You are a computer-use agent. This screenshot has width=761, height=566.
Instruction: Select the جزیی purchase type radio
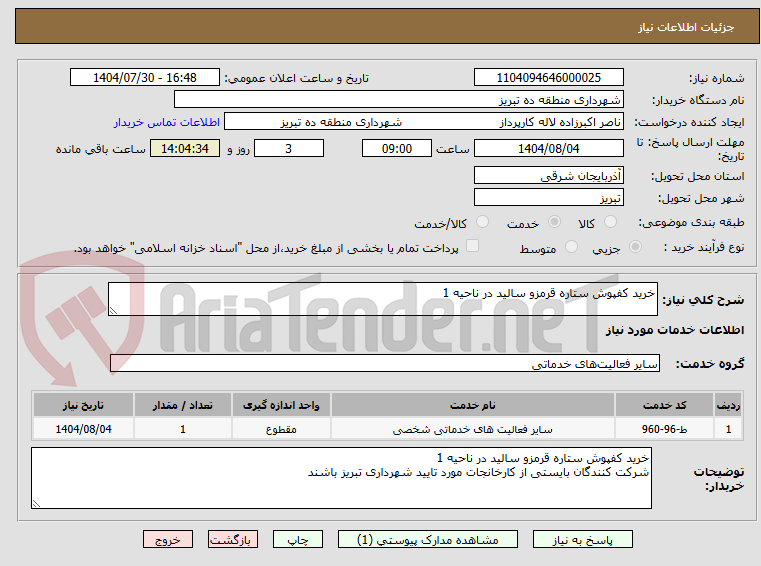[x=635, y=247]
